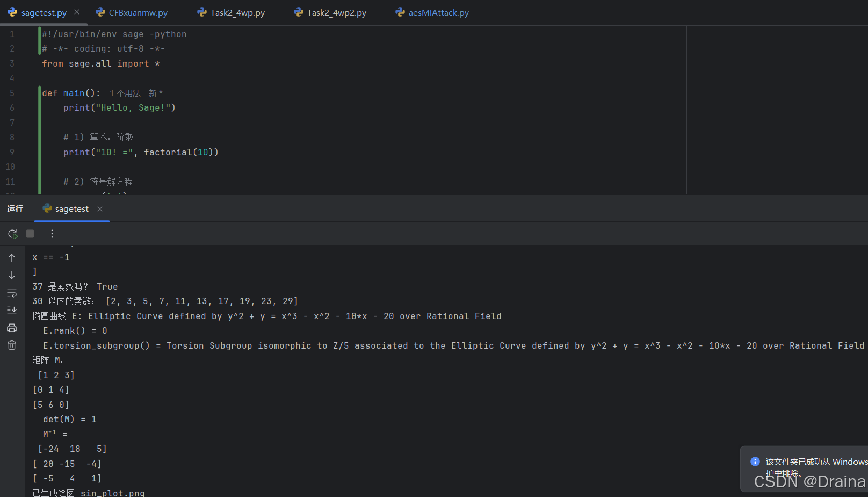The image size is (868, 497).
Task: Select the sagetest run configuration tab
Action: 71,209
